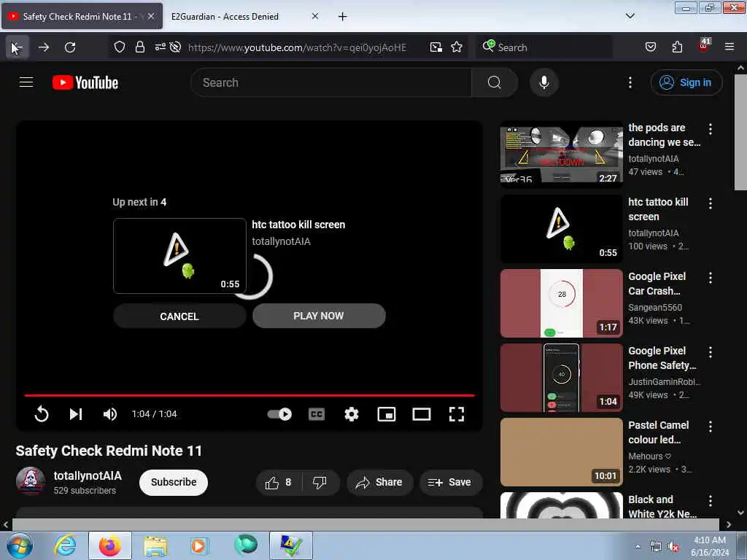
Task: Toggle the autoplay switch in the player
Action: [x=279, y=414]
